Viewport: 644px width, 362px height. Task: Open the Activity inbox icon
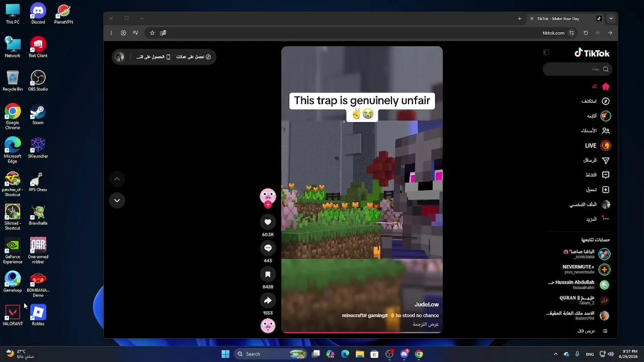606,175
